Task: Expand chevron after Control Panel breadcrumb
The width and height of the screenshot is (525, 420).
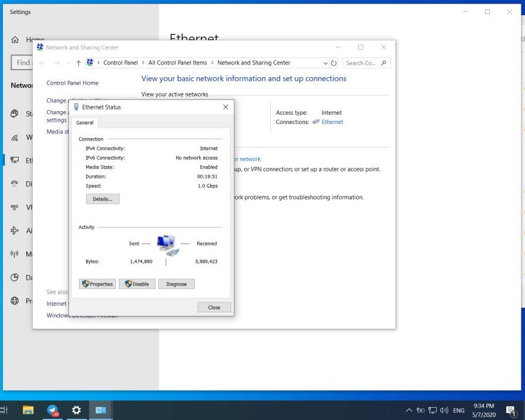Action: point(143,63)
